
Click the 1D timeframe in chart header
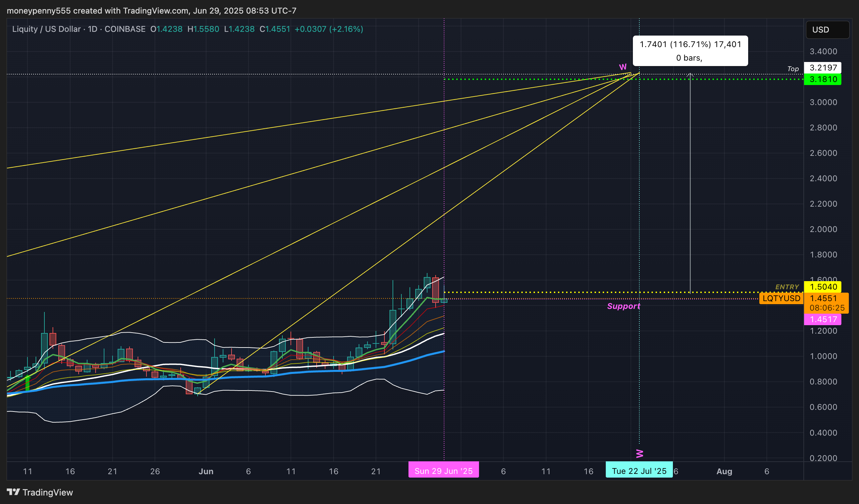click(x=93, y=29)
